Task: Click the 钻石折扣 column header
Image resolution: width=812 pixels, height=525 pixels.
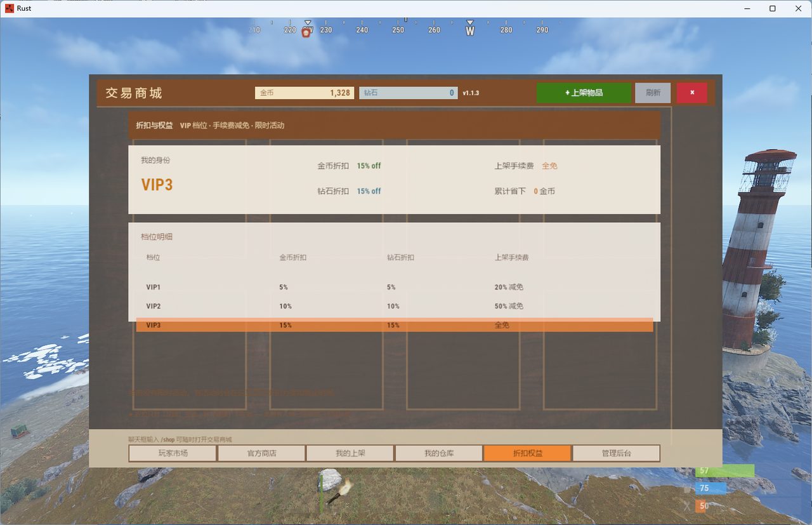Action: [401, 258]
